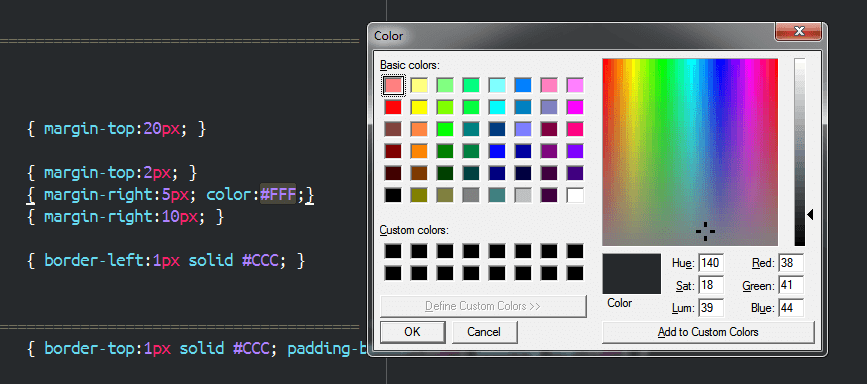Pick the violet swatch ending the fourth row
The image size is (867, 384).
(x=575, y=151)
